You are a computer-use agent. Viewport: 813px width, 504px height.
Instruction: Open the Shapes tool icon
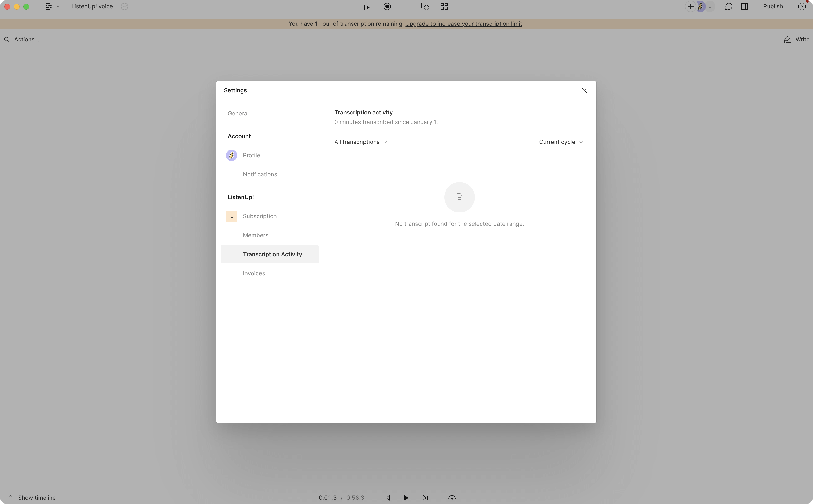[425, 6]
